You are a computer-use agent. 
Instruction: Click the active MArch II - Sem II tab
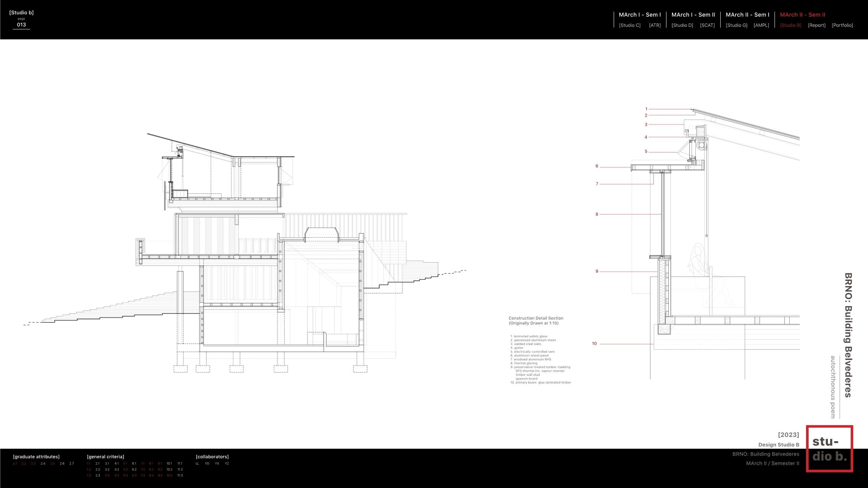[x=802, y=15]
